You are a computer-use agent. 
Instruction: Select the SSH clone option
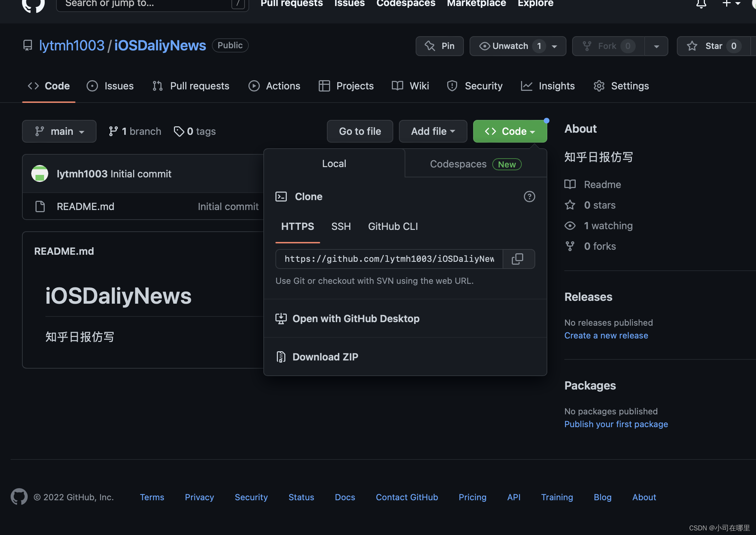(x=341, y=226)
